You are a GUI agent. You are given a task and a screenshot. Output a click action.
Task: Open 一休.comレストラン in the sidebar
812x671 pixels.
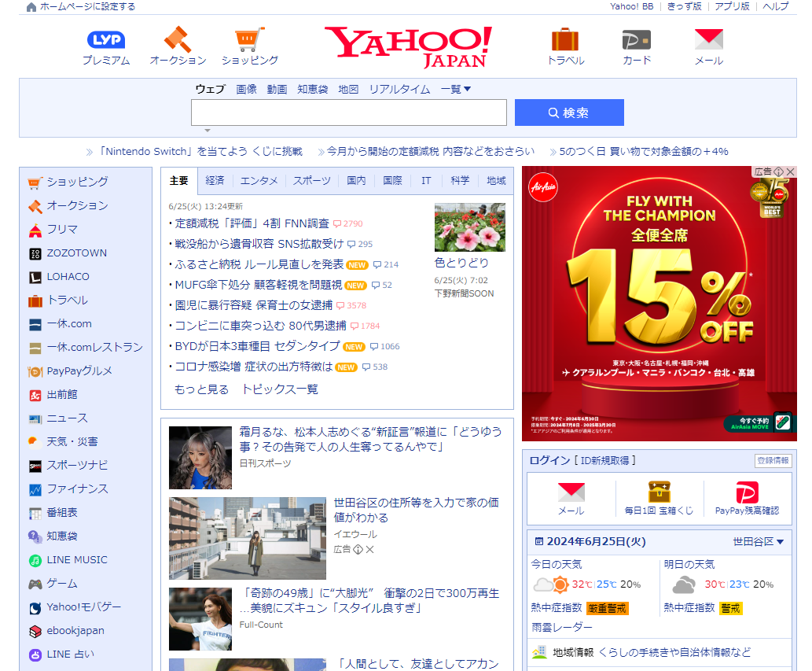[95, 347]
